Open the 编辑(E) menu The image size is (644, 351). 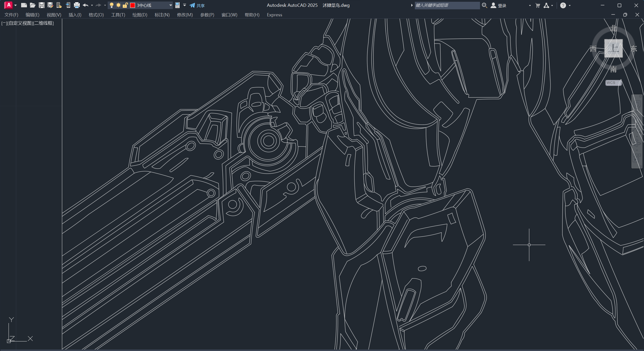pyautogui.click(x=32, y=15)
